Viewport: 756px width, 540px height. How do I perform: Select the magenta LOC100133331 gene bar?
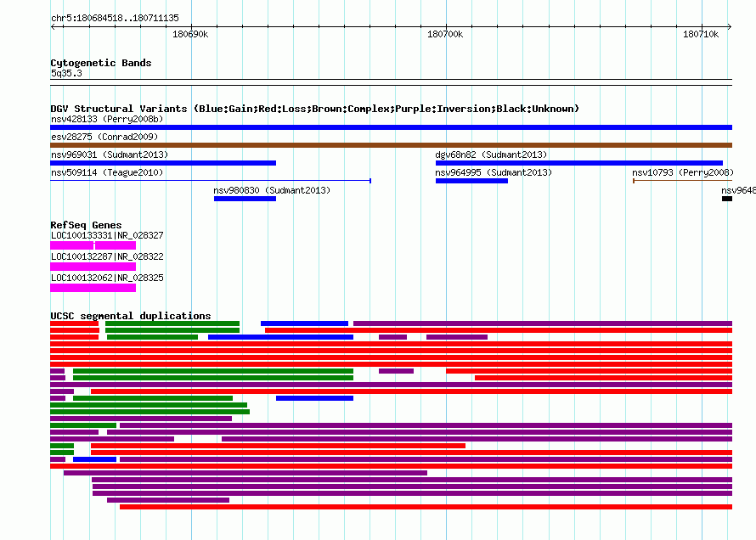[93, 245]
